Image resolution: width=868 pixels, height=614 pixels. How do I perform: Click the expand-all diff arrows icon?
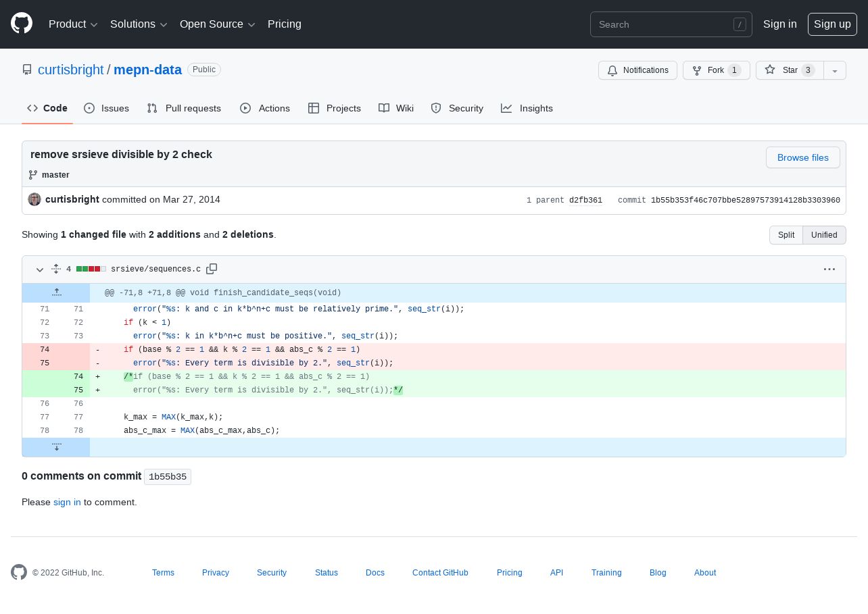(56, 269)
